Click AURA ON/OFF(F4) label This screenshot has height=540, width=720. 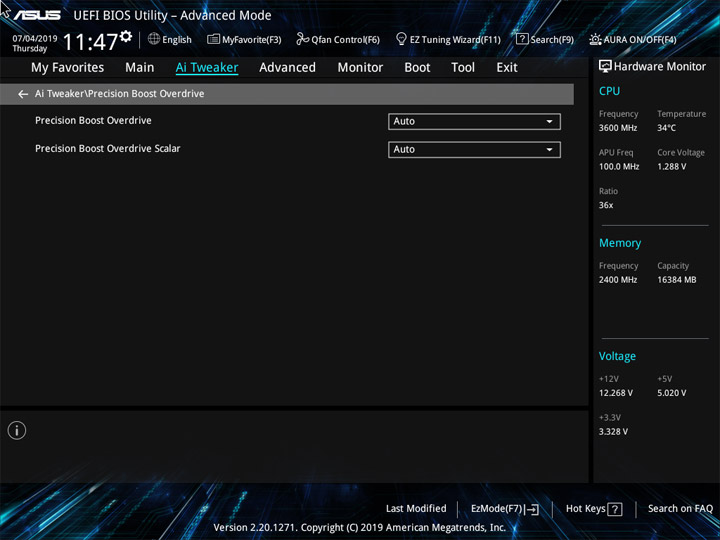[640, 40]
